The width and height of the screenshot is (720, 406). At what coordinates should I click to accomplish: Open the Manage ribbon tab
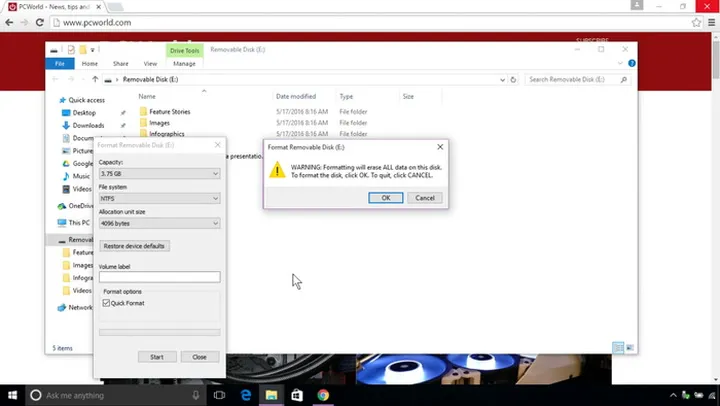[x=184, y=63]
